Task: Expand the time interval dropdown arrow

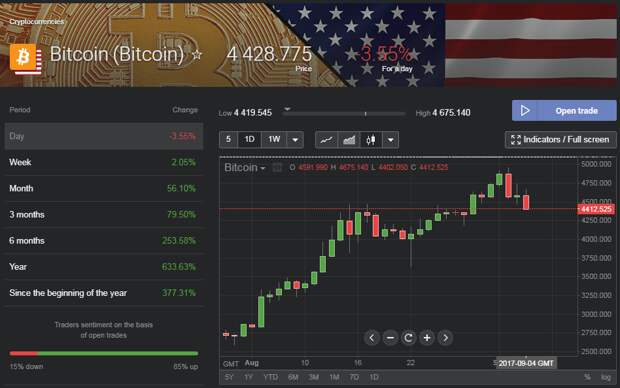Action: [x=295, y=140]
